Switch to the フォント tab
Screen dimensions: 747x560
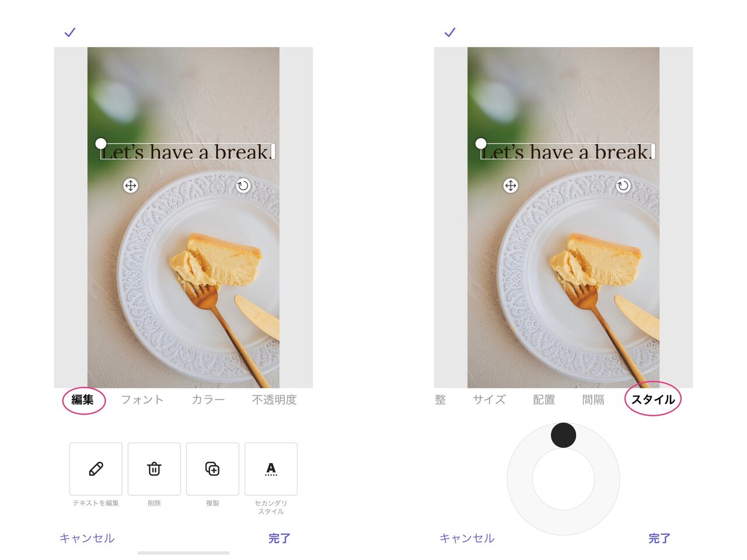click(142, 400)
